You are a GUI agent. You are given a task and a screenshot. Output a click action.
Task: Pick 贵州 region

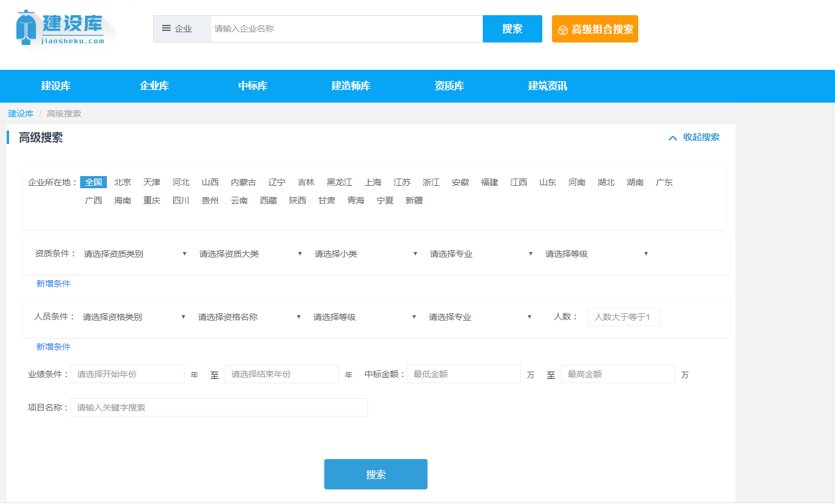point(210,200)
